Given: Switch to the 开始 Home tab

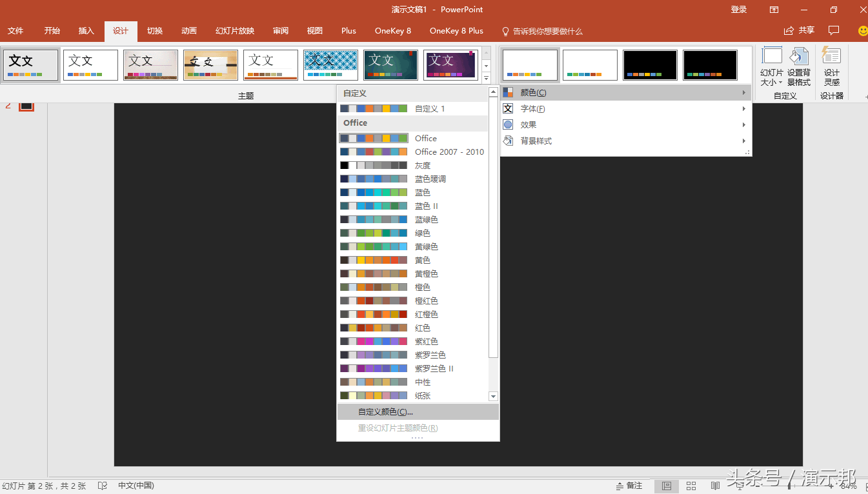Looking at the screenshot, I should 52,31.
